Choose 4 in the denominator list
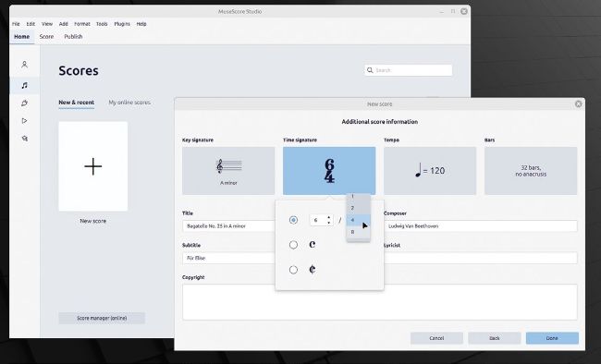The image size is (601, 364). 359,220
